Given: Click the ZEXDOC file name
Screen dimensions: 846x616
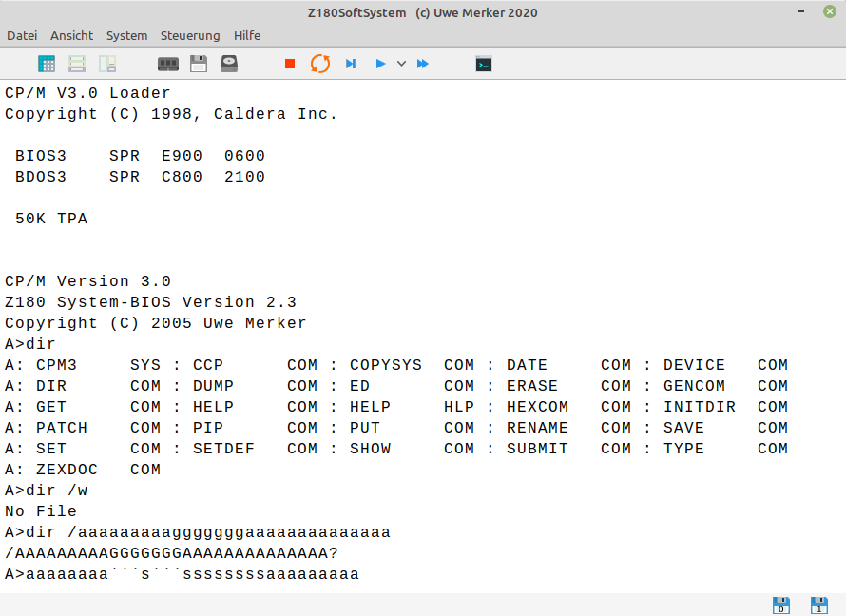Looking at the screenshot, I should [67, 470].
